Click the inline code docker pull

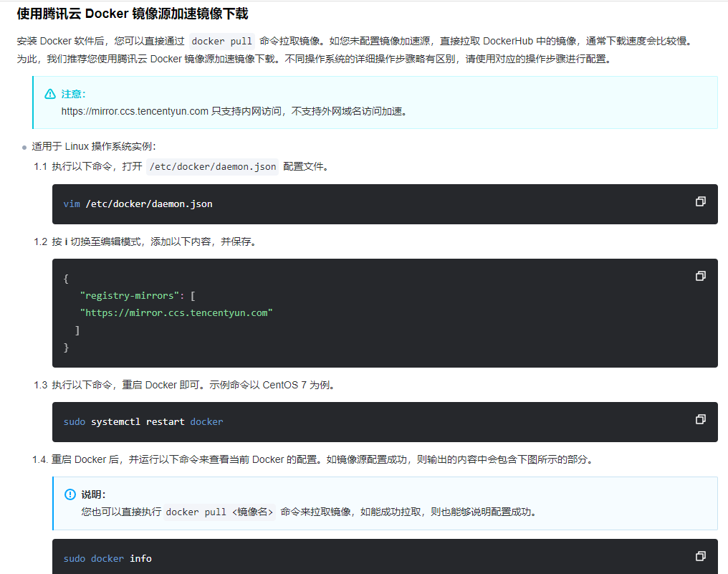click(x=222, y=42)
